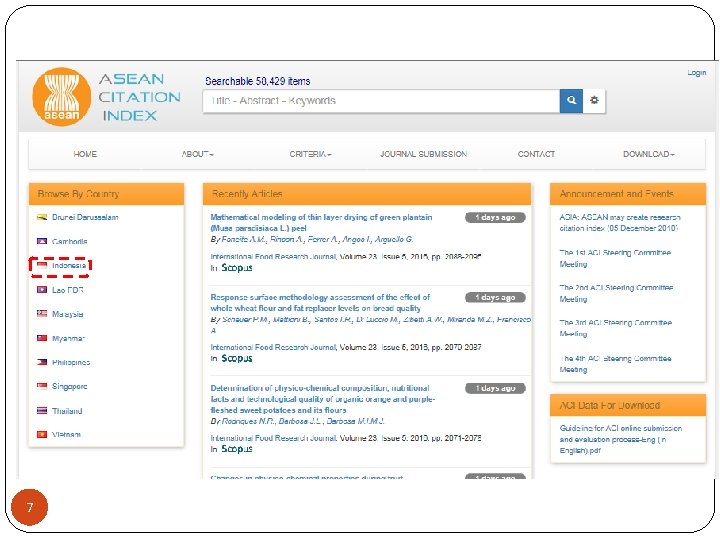Click Scopus under sweet potatoes article
This screenshot has height=540, width=720.
[237, 449]
